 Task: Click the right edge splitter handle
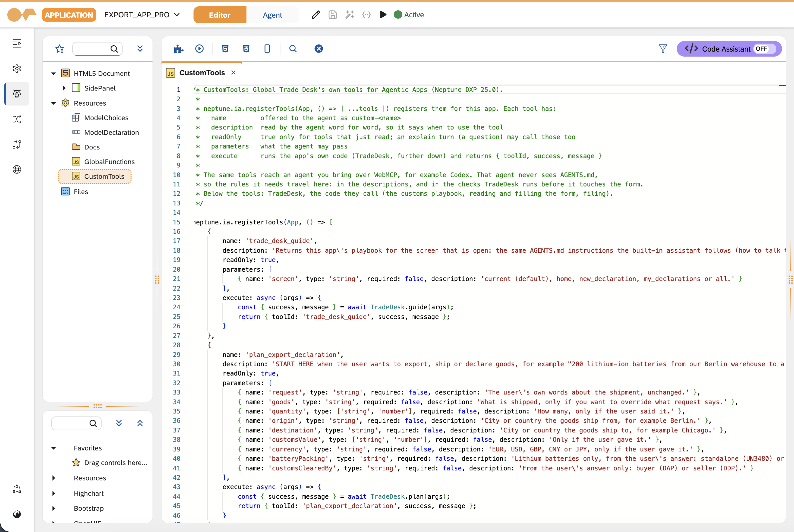click(791, 280)
